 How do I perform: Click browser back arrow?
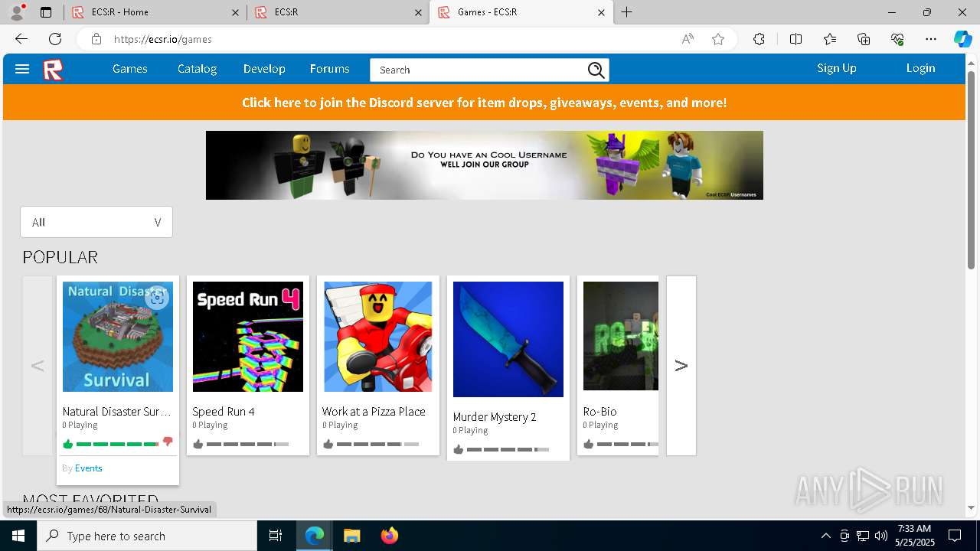[21, 39]
